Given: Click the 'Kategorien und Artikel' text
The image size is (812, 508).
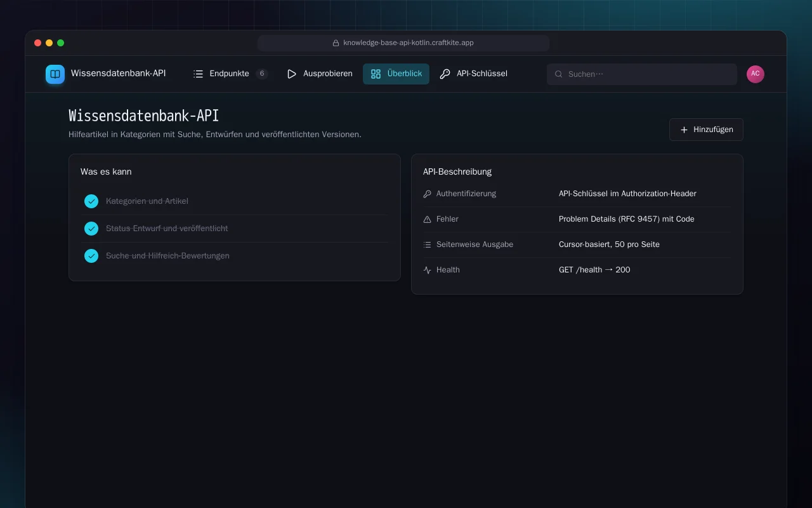Looking at the screenshot, I should pyautogui.click(x=147, y=201).
